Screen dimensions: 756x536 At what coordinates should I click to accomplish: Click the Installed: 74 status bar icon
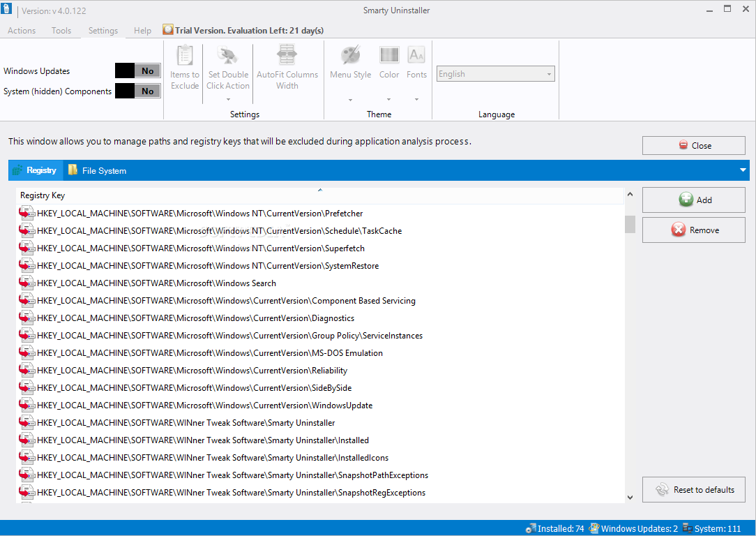tap(531, 529)
